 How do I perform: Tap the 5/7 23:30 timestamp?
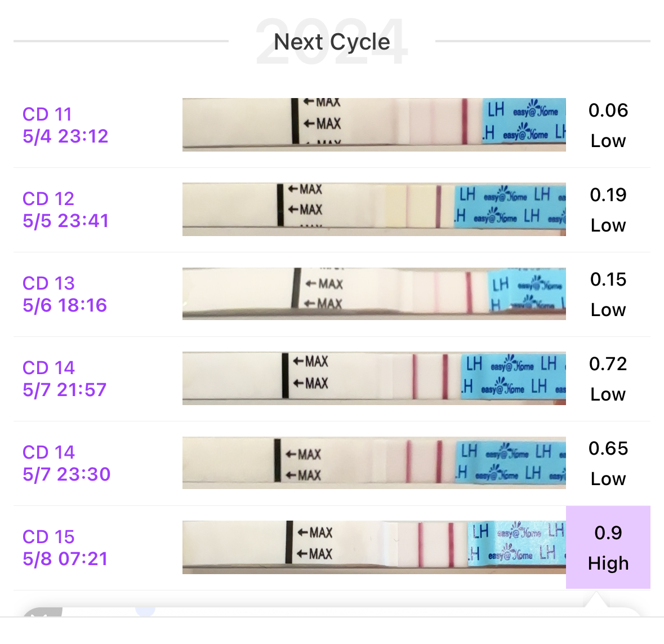pyautogui.click(x=66, y=474)
